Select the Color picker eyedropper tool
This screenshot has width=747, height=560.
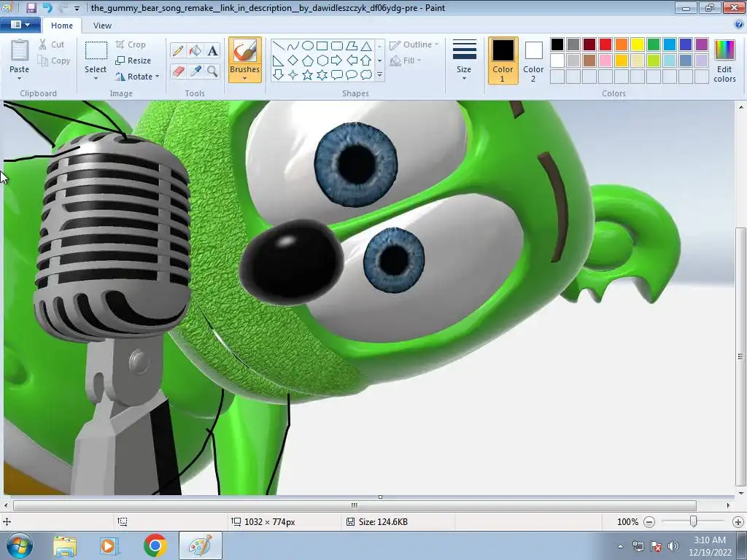(195, 71)
